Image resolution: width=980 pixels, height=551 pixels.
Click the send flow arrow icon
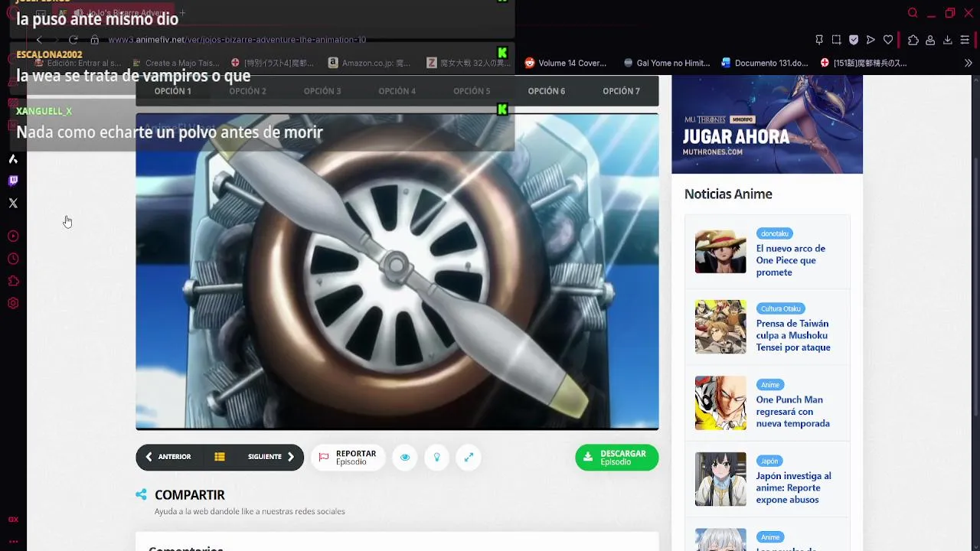tap(871, 40)
